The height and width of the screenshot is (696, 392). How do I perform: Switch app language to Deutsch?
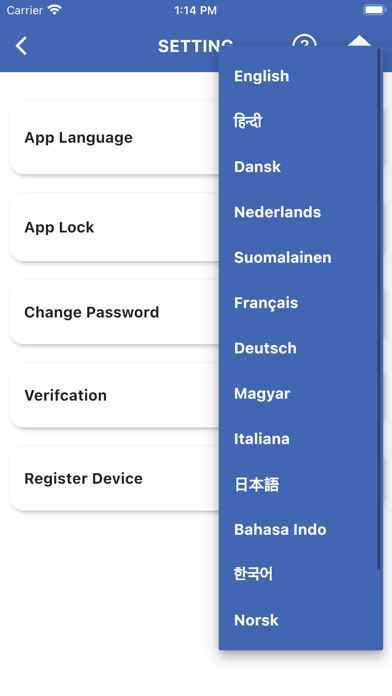pos(265,348)
